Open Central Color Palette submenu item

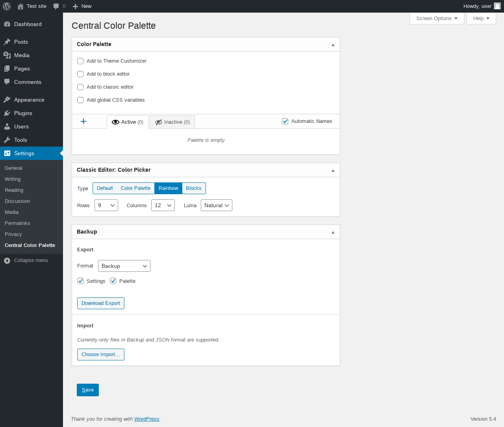tap(30, 245)
